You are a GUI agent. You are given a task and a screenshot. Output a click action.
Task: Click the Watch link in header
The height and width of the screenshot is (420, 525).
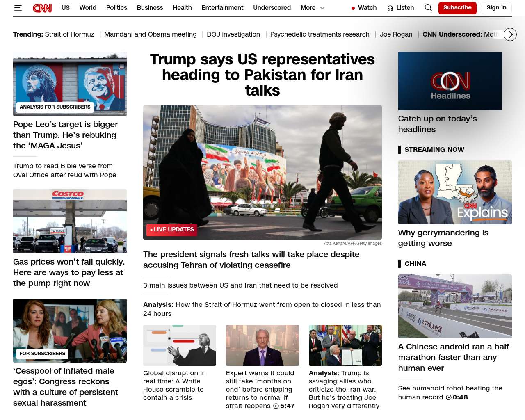click(x=367, y=8)
